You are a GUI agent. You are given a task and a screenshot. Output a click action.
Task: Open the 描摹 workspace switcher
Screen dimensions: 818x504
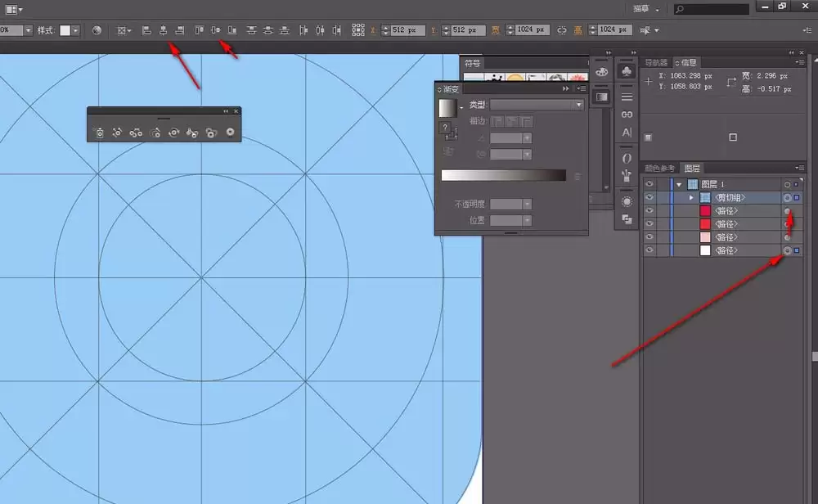(646, 9)
